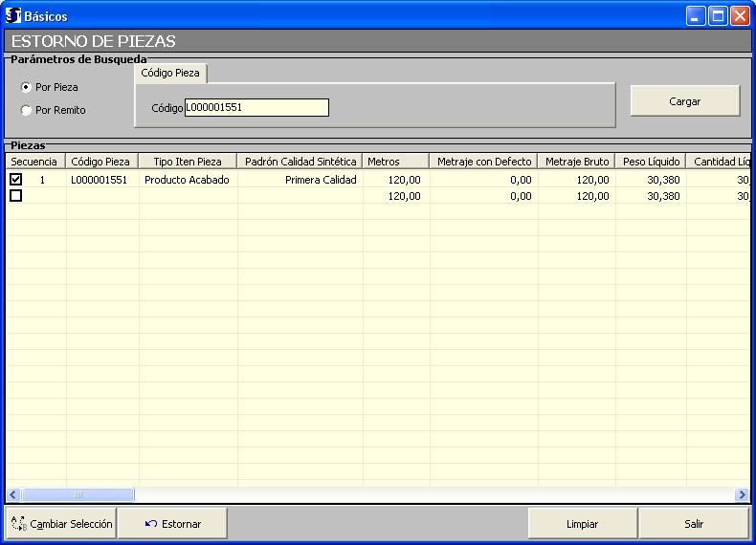Click the Padrón Calidad Sintética column header
The width and height of the screenshot is (756, 545).
300,162
